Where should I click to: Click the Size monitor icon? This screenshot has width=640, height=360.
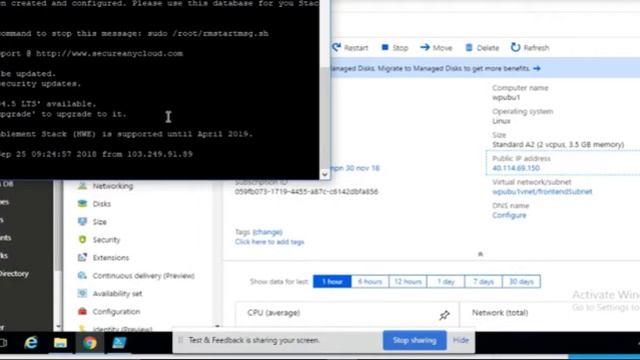pyautogui.click(x=82, y=222)
